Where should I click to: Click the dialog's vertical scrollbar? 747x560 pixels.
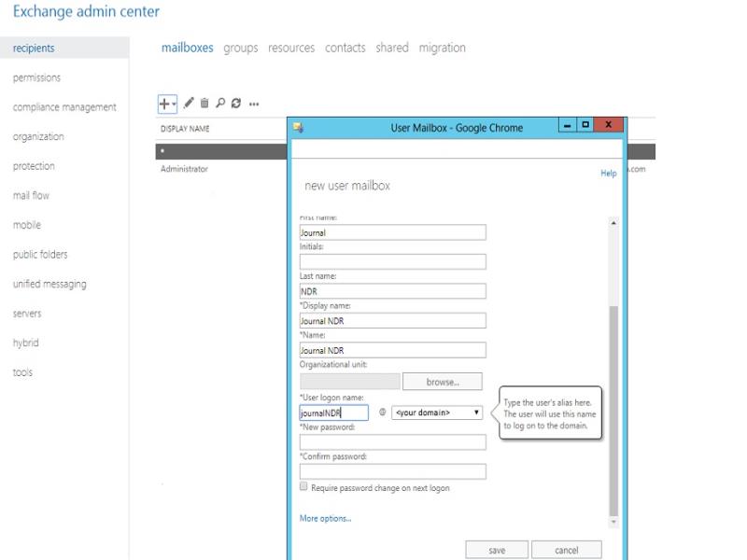point(613,411)
